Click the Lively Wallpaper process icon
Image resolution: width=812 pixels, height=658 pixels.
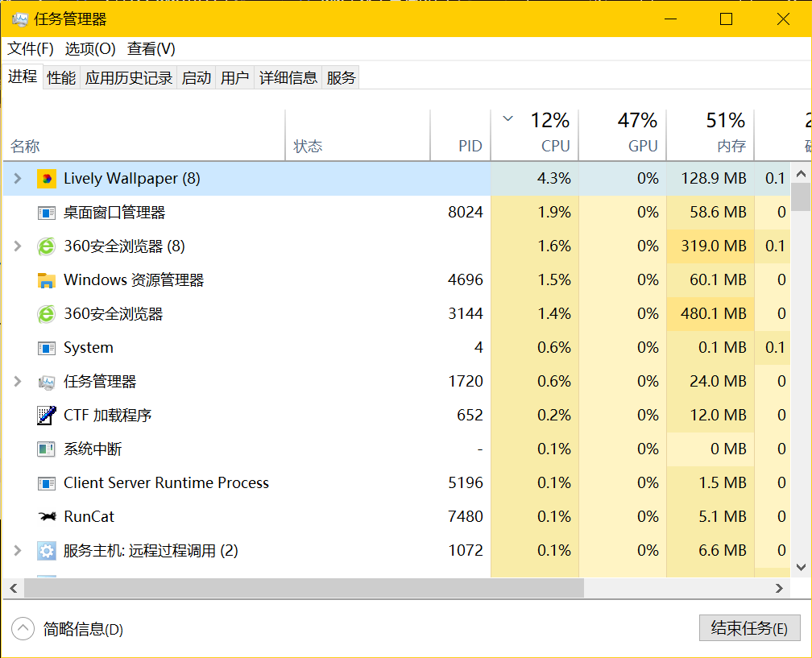click(47, 179)
